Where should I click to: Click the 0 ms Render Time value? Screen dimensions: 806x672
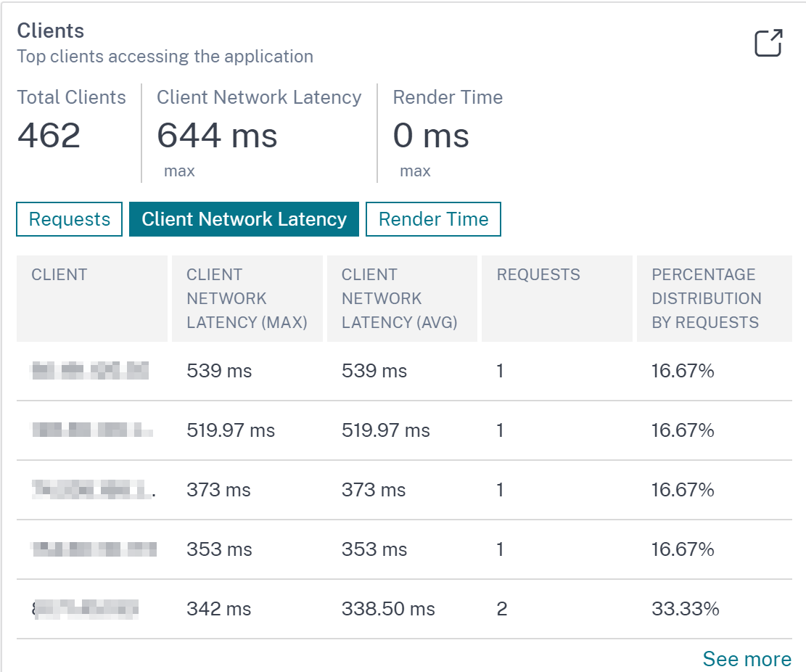pos(431,136)
